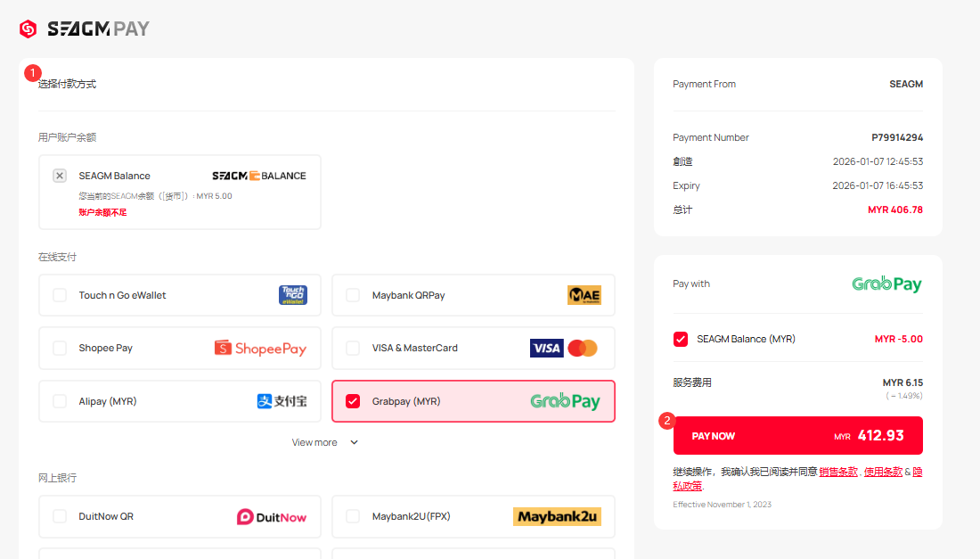Click the ShopeePay logo

tap(260, 348)
